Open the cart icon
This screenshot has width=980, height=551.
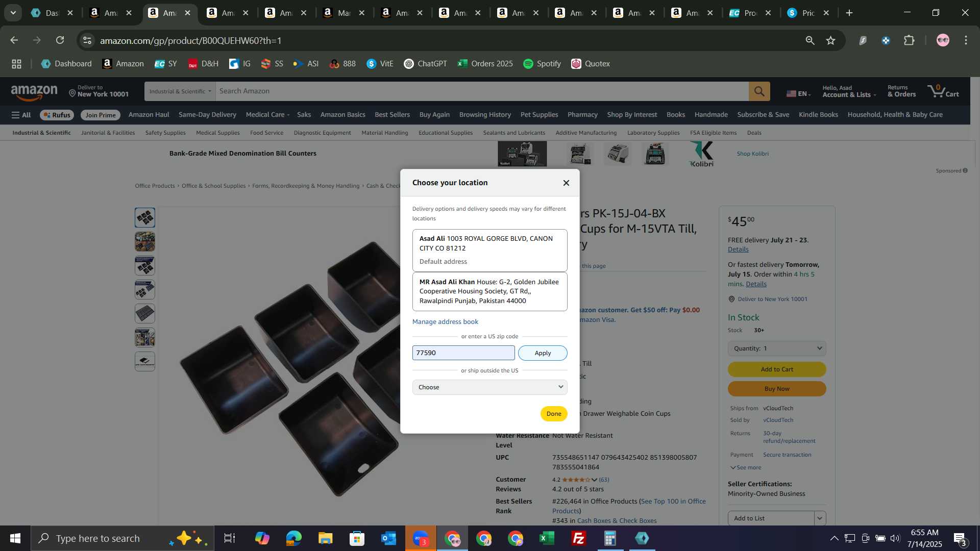pos(943,91)
